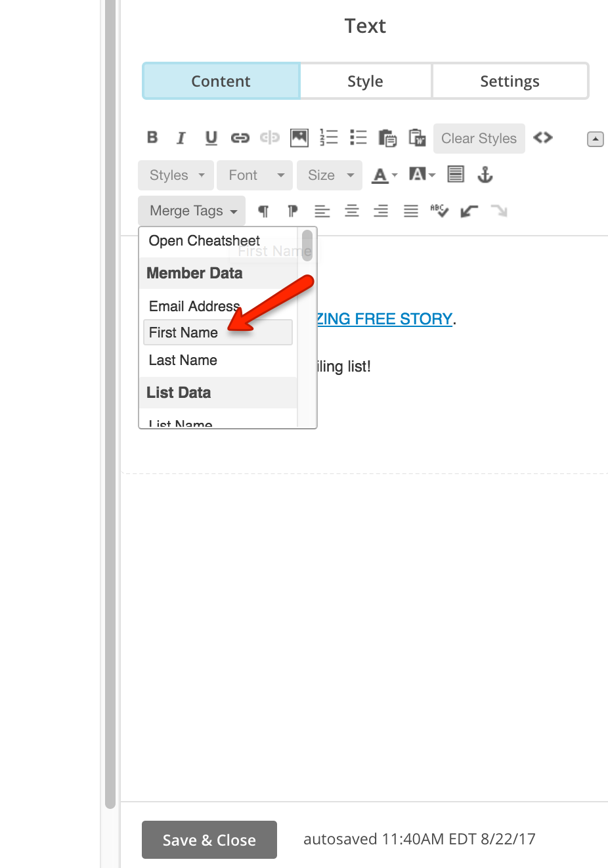Switch to the Settings tab
This screenshot has width=608, height=868.
[510, 81]
